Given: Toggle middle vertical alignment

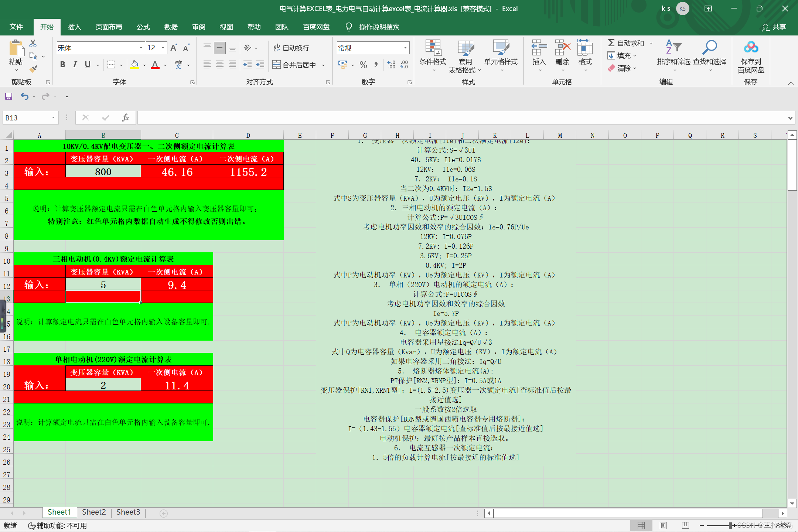Looking at the screenshot, I should point(220,48).
